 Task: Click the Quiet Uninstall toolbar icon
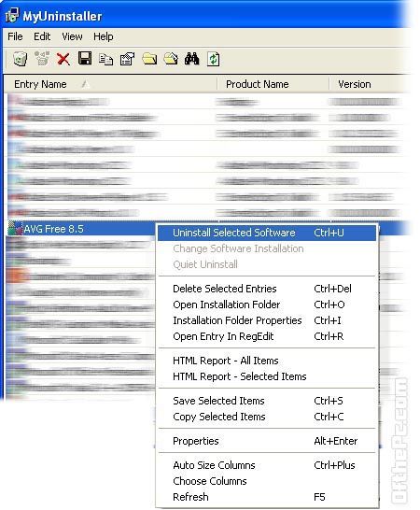click(42, 59)
